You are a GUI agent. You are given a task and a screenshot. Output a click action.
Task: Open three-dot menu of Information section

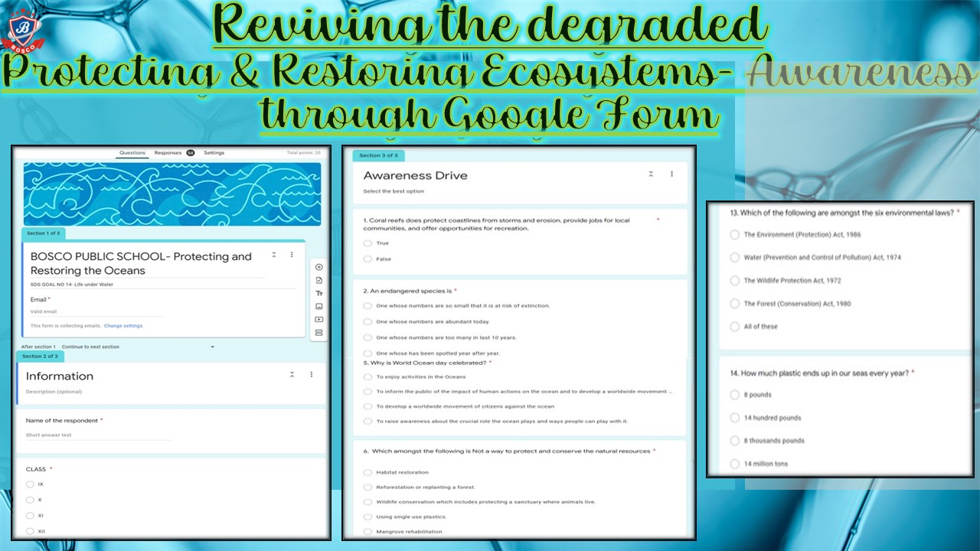click(312, 375)
